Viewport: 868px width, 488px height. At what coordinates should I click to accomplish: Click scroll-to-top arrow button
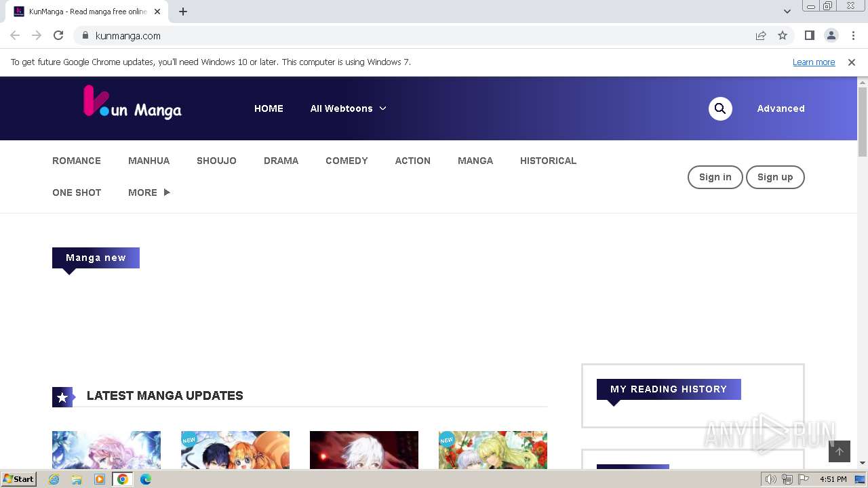tap(839, 451)
